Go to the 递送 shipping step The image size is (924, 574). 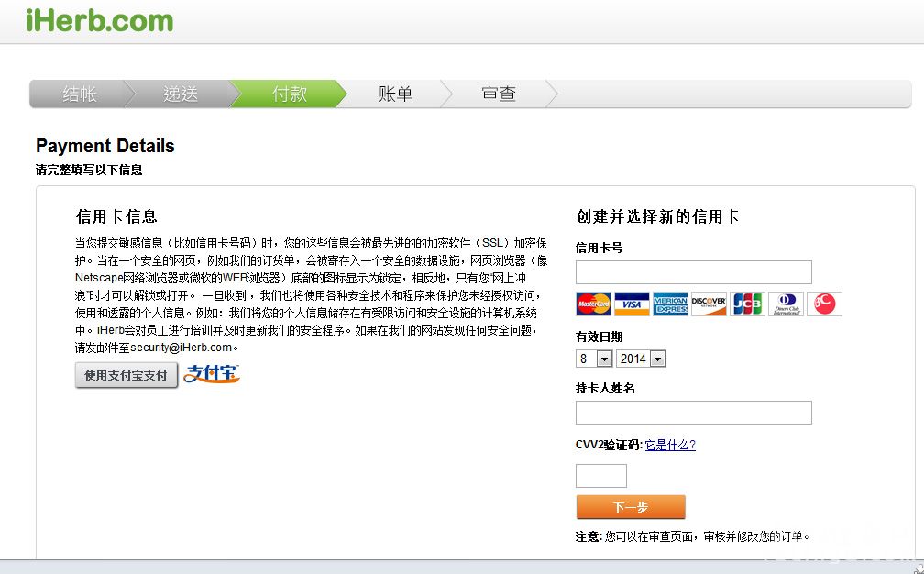[181, 94]
